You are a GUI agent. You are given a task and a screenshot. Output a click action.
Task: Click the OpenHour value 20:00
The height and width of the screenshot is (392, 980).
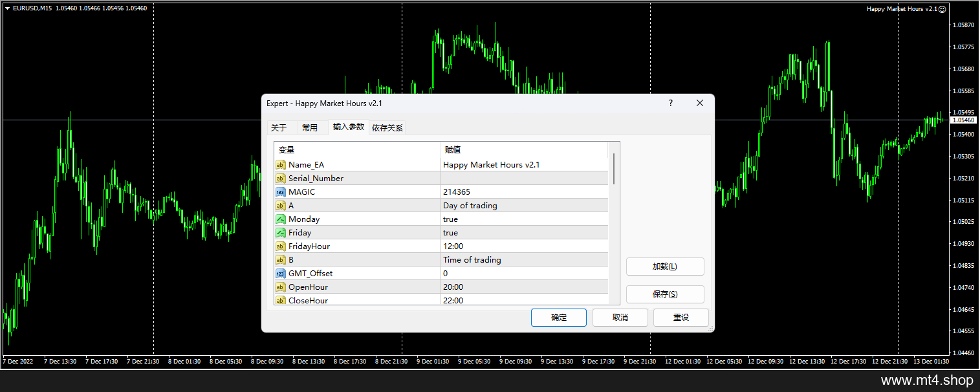(x=453, y=287)
